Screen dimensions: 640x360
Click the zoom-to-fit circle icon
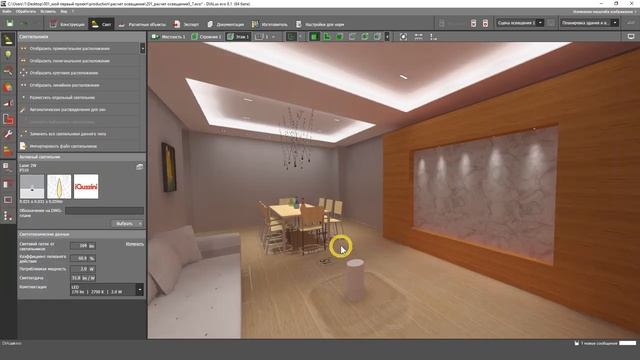coord(403,37)
